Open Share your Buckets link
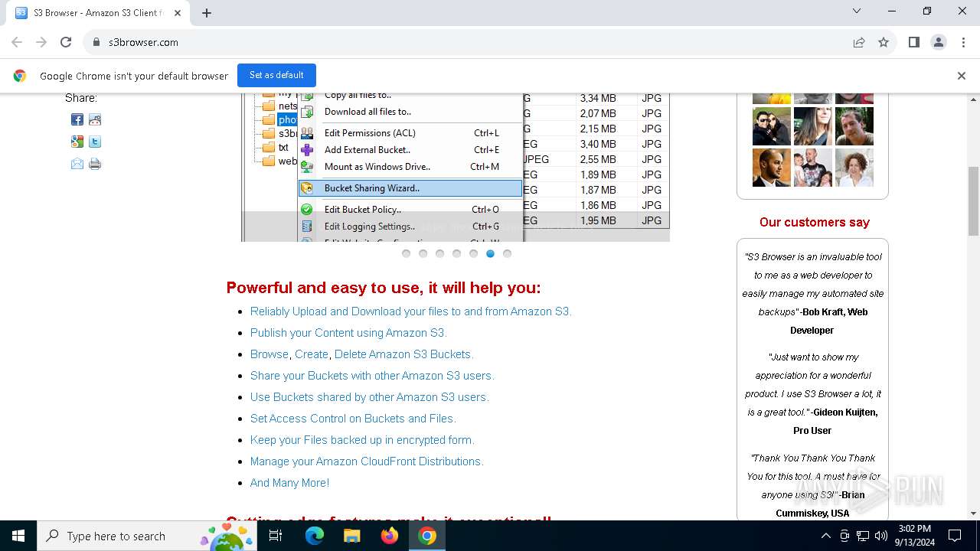The image size is (980, 551). coord(372,376)
